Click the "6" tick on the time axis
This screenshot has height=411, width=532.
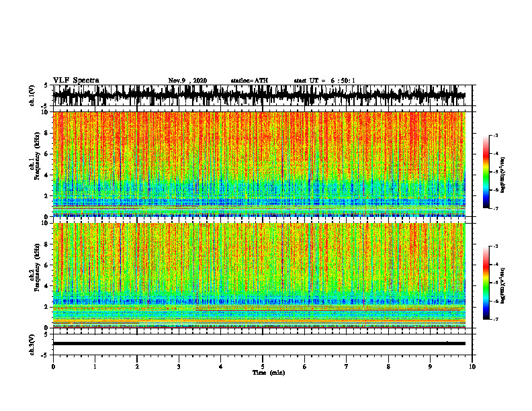point(305,367)
